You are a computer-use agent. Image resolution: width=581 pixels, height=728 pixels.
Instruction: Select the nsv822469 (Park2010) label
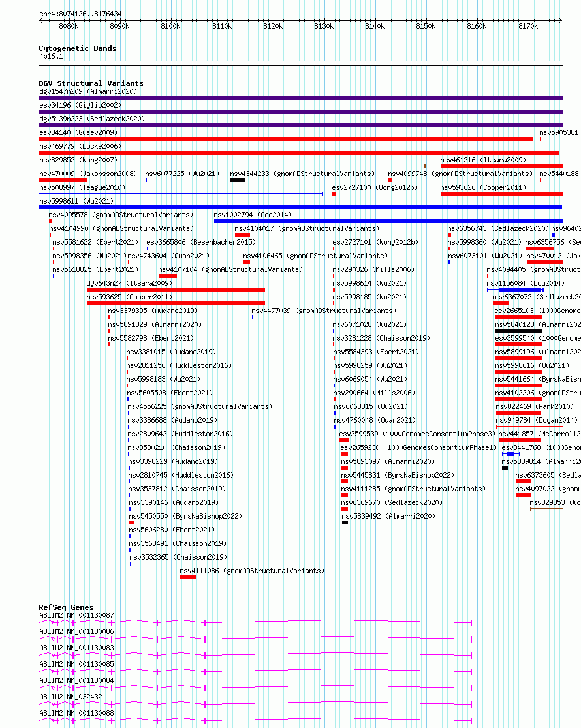[535, 406]
